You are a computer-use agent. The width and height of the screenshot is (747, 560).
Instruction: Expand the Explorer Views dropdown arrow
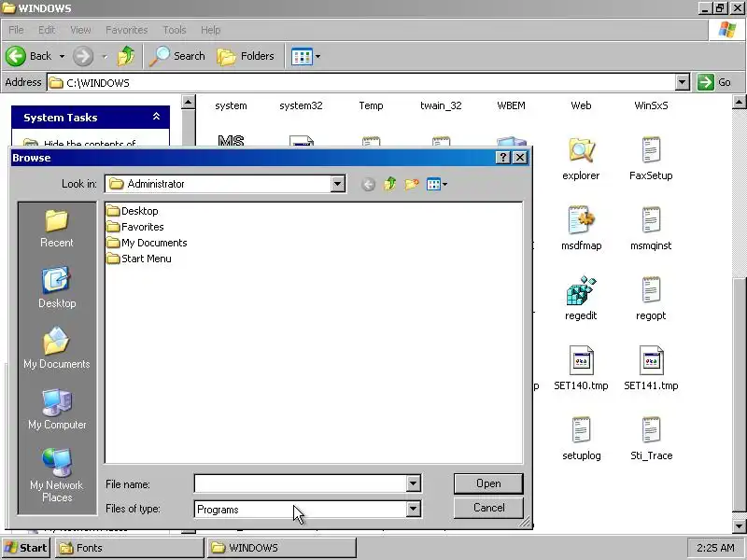tap(317, 56)
